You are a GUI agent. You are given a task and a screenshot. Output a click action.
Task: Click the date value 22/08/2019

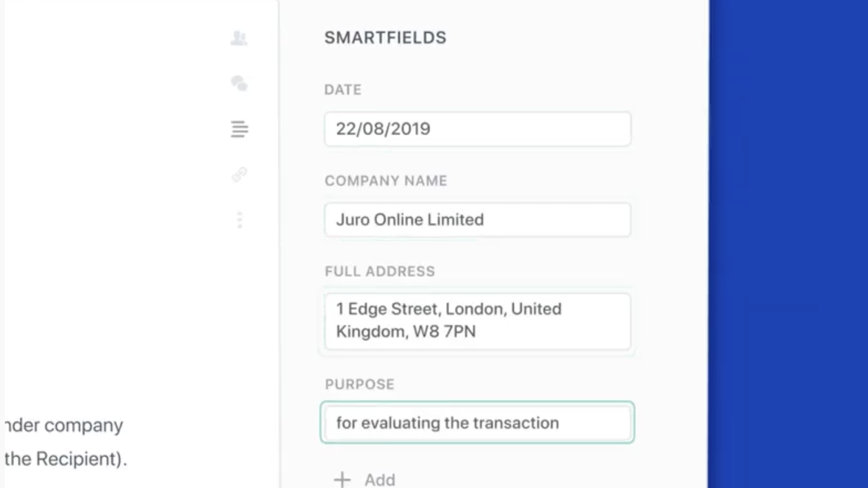click(x=383, y=129)
